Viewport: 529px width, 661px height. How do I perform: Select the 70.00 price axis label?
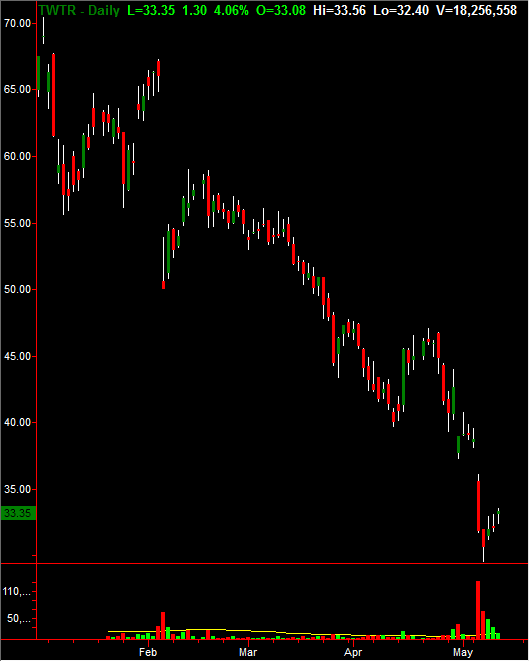18,23
